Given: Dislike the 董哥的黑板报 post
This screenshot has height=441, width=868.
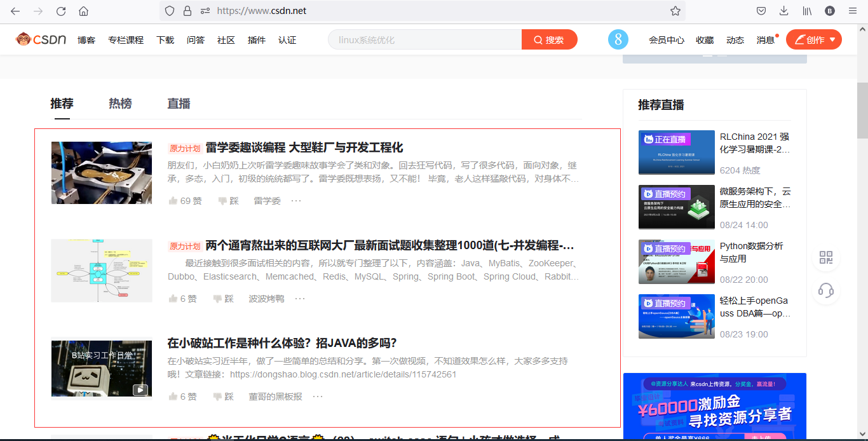Looking at the screenshot, I should pos(223,397).
